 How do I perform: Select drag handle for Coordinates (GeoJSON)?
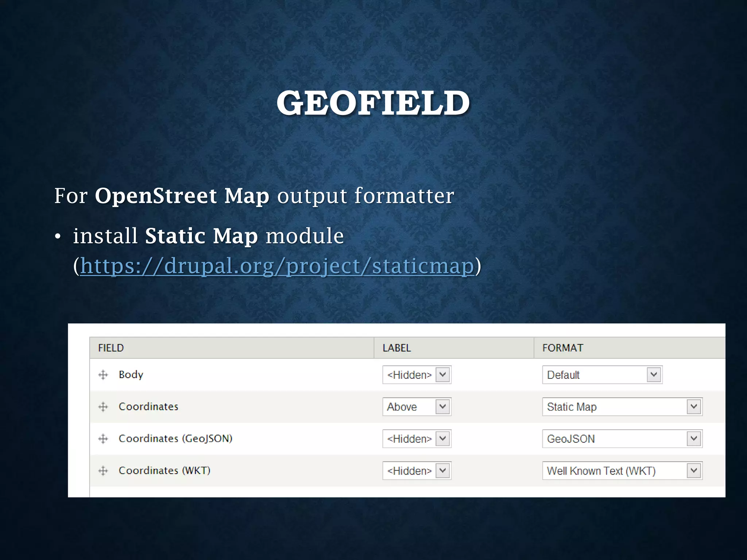click(x=103, y=439)
